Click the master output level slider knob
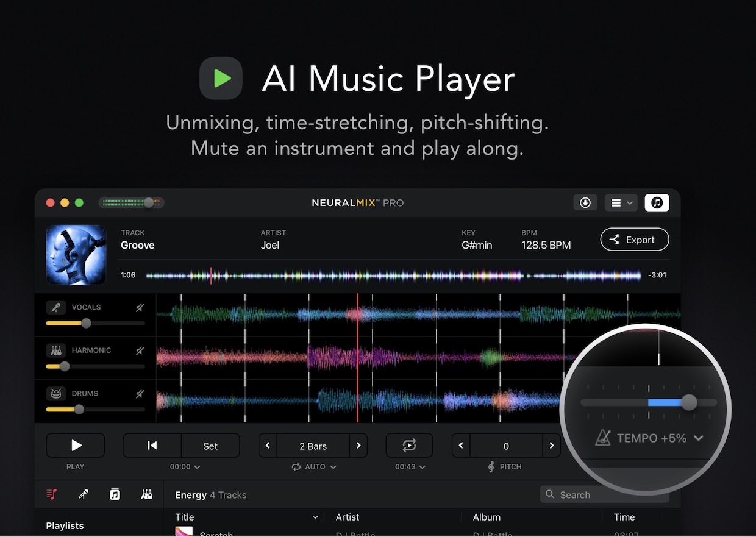756x537 pixels. [149, 202]
